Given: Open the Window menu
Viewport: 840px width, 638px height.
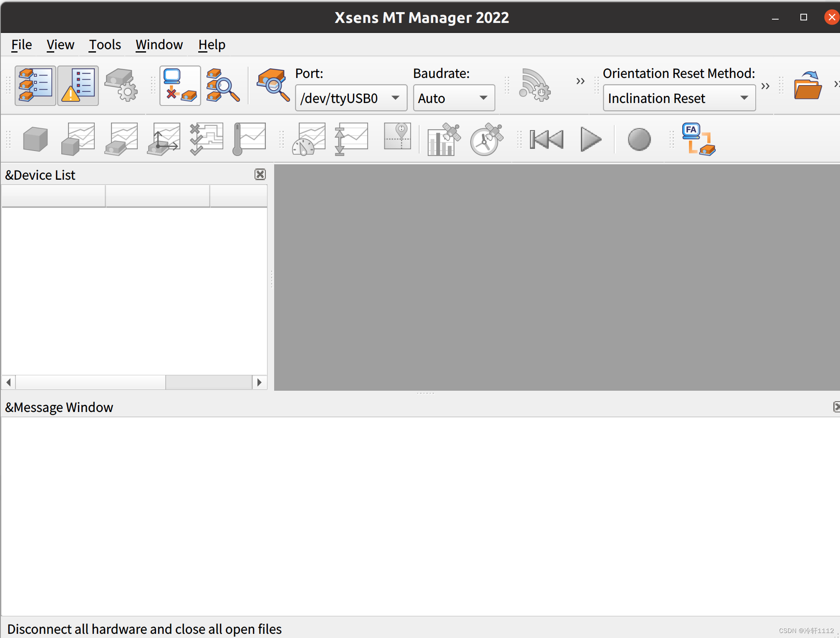Looking at the screenshot, I should tap(159, 45).
